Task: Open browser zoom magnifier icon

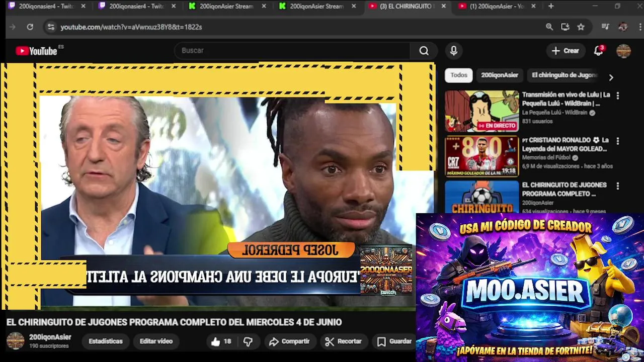Action: [x=549, y=27]
